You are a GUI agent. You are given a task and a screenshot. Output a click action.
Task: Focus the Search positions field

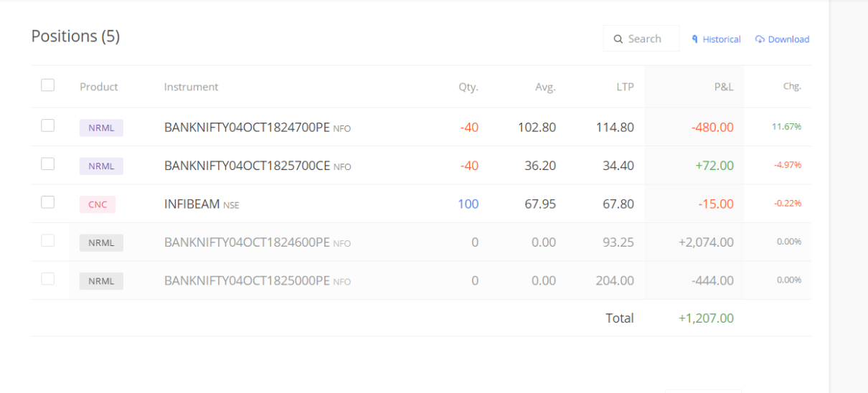pyautogui.click(x=641, y=39)
